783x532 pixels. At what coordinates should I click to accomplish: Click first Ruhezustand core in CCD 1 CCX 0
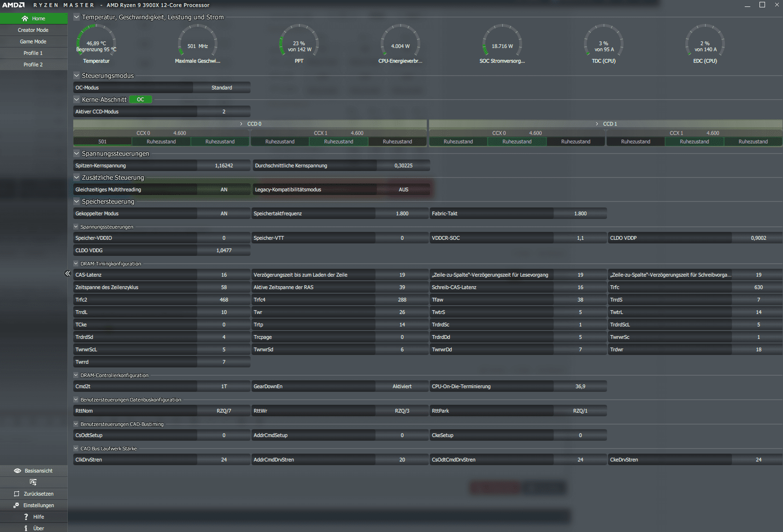458,142
